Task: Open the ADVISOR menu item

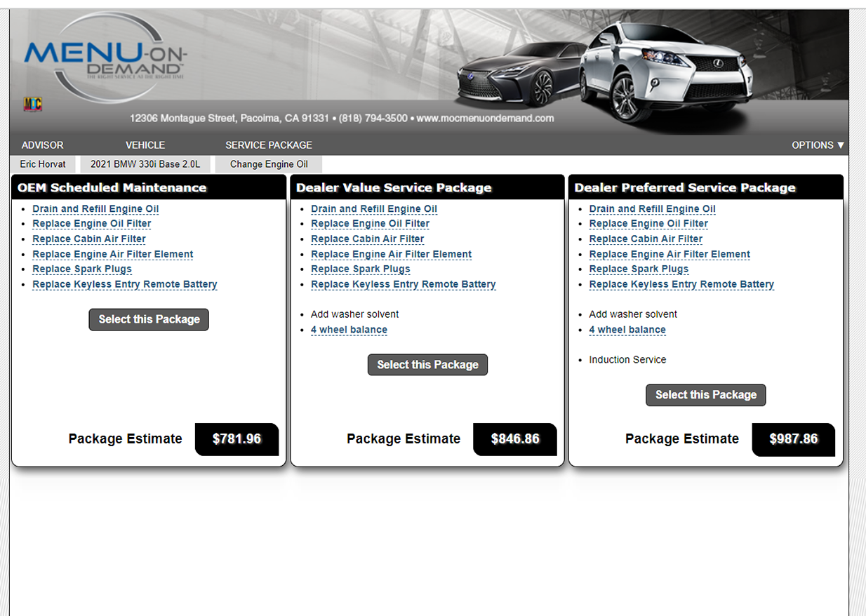Action: pos(43,145)
